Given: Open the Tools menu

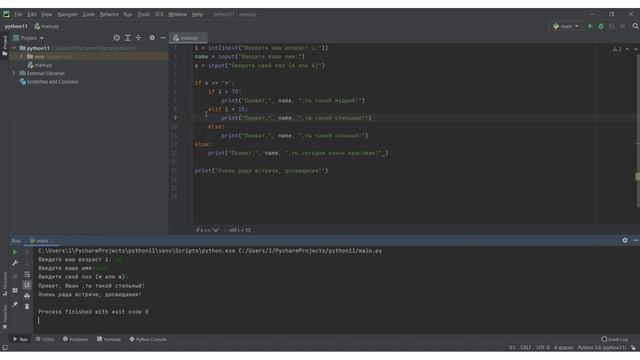Looking at the screenshot, I should 143,14.
